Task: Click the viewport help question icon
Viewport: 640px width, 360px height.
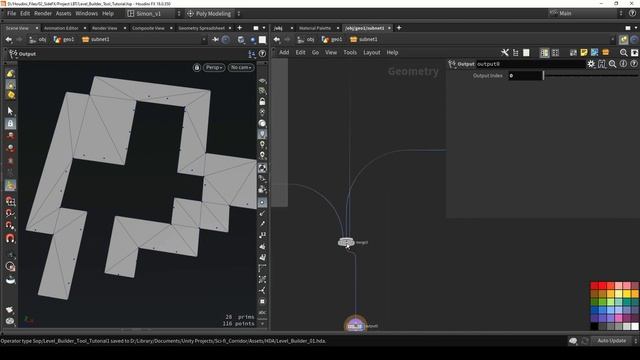Action: click(262, 54)
